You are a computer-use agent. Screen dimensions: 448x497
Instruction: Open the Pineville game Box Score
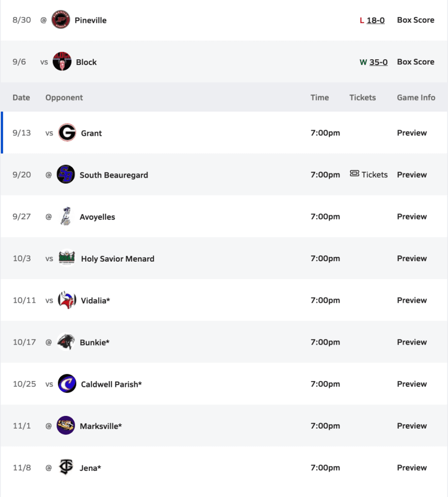pos(415,20)
